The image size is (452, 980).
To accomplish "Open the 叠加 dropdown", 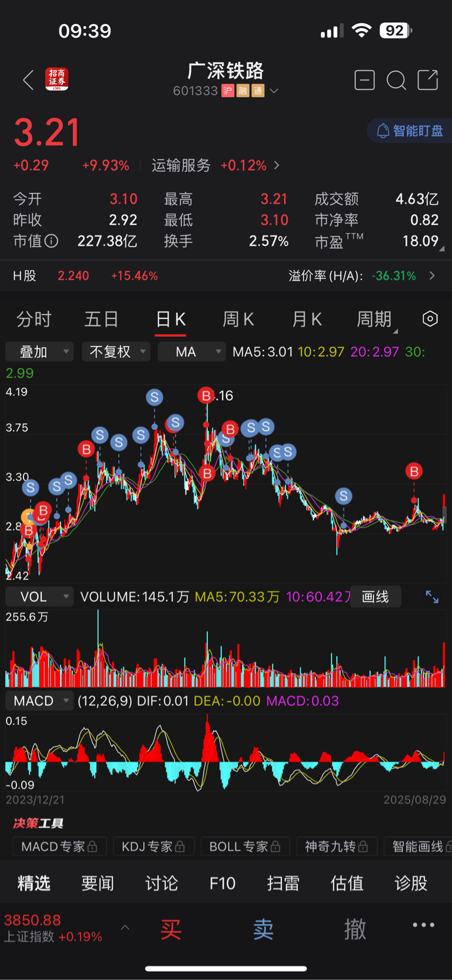I will pos(39,351).
